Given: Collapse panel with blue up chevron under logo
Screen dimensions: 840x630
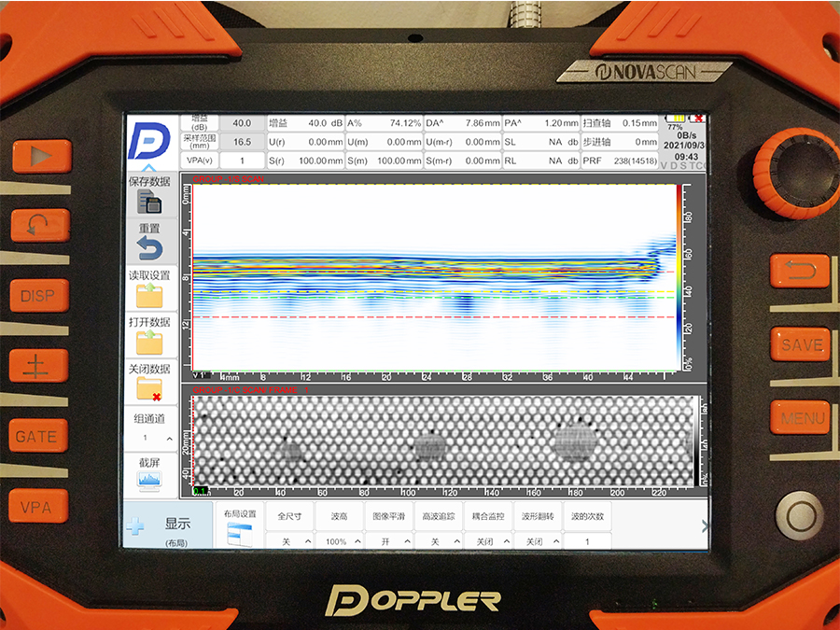Looking at the screenshot, I should pos(149,168).
